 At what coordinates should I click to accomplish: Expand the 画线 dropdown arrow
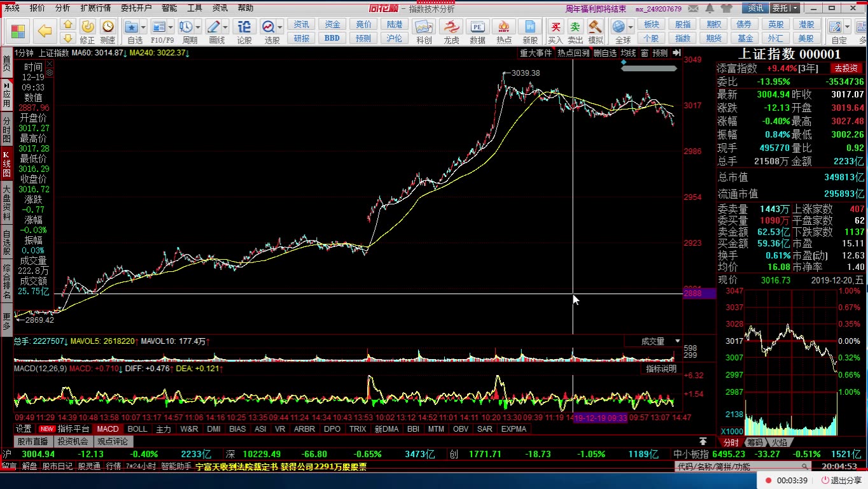click(x=225, y=27)
